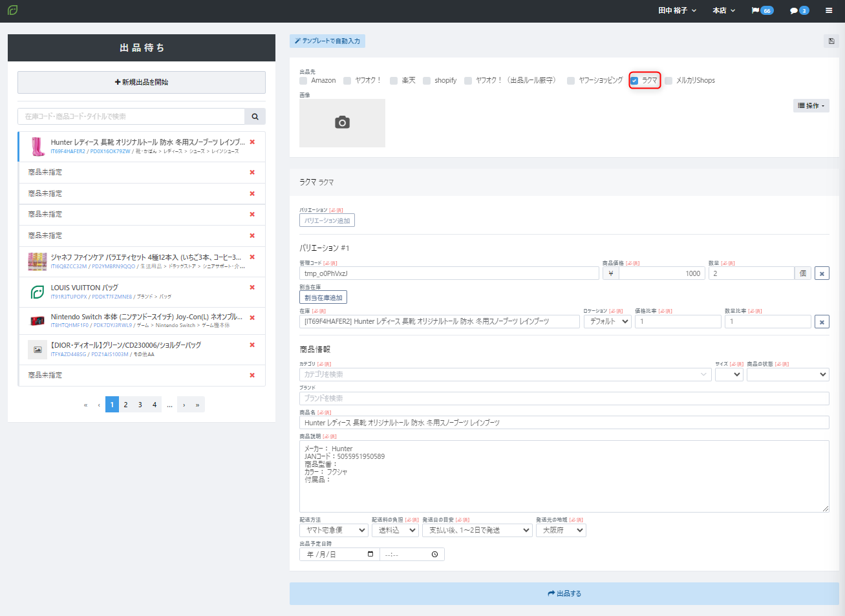Click the search field for 在庫コード
Screen dimensions: 845x616
[131, 116]
